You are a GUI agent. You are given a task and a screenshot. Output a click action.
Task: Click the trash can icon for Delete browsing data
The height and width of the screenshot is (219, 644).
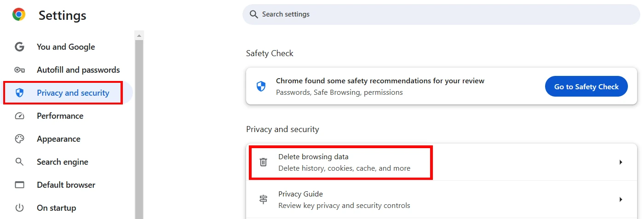[x=263, y=162]
